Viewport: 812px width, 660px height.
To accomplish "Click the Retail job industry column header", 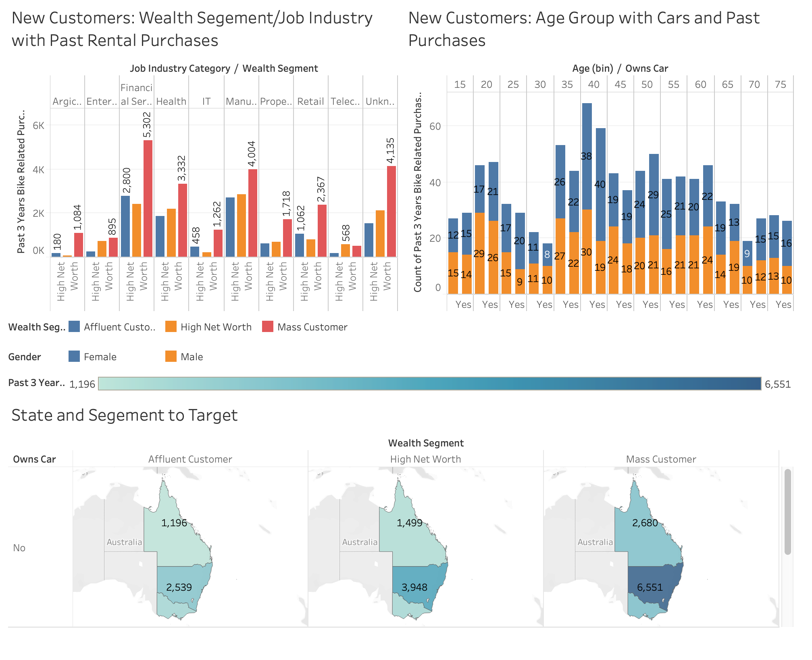I will point(310,102).
